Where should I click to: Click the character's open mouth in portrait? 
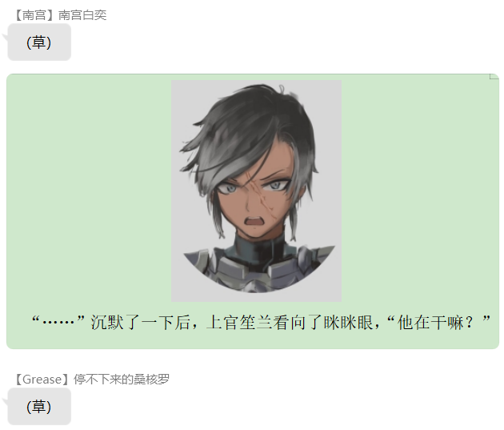[x=254, y=222]
